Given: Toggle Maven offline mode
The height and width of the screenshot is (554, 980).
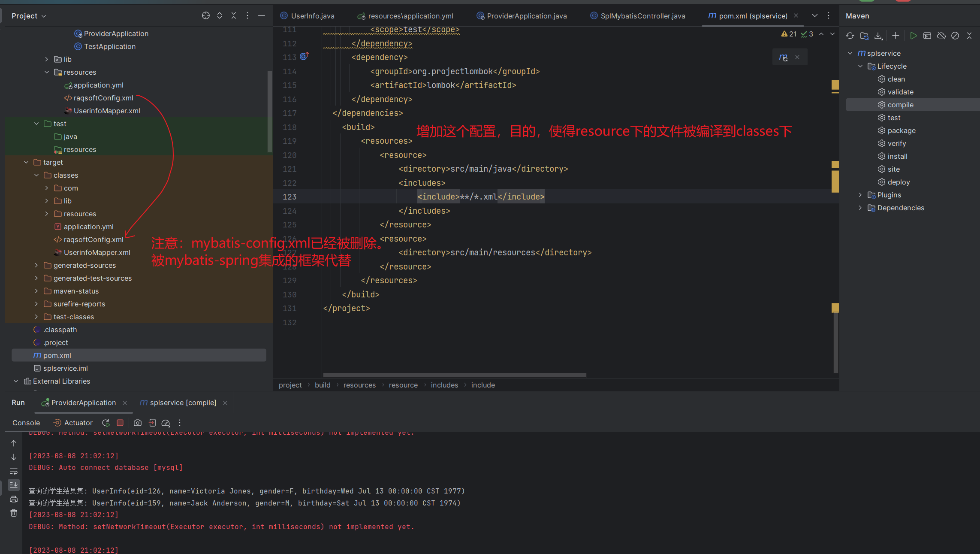Looking at the screenshot, I should [941, 36].
